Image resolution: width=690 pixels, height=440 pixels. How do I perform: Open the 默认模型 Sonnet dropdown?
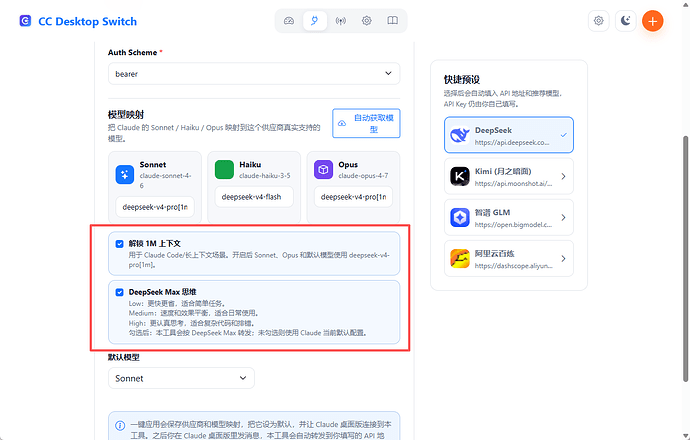181,378
